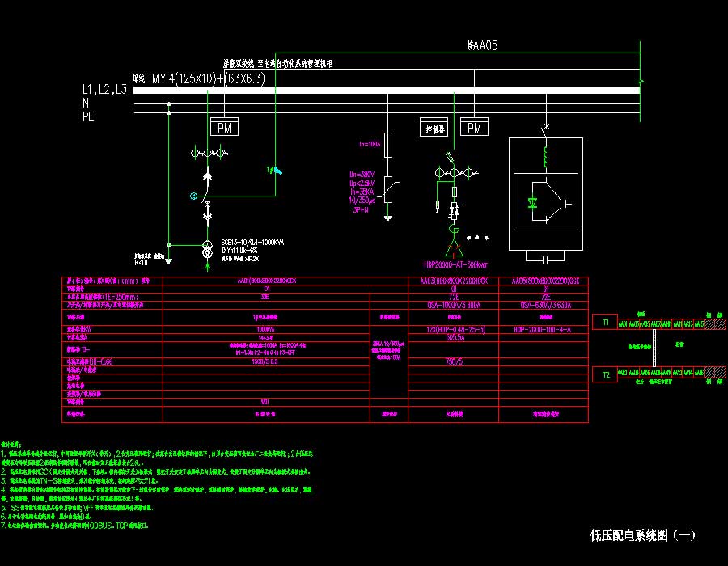Select the Un=380V annotation
Image resolution: width=728 pixels, height=566 pixels.
point(362,175)
